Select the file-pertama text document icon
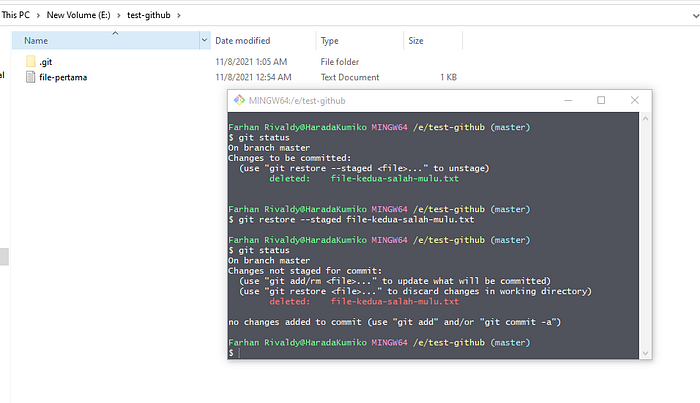 [30, 77]
